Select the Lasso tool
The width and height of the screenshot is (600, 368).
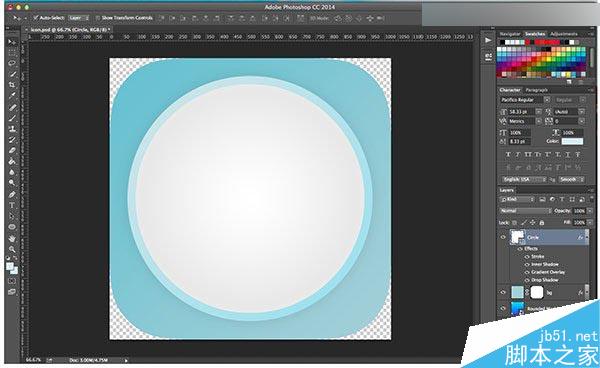(x=12, y=63)
